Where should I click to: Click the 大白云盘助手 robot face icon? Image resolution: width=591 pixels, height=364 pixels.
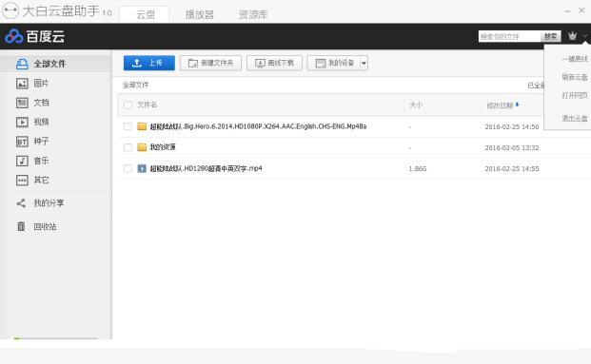tap(10, 10)
